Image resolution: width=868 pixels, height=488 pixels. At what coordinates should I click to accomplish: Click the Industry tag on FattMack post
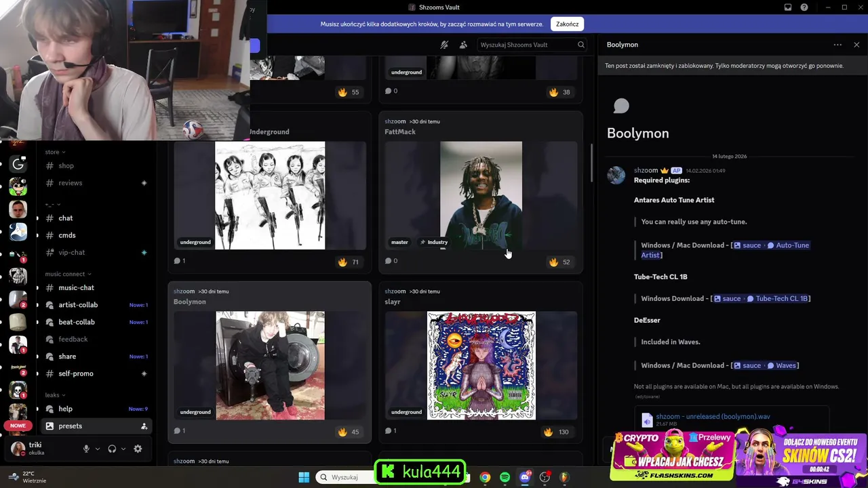[x=434, y=242]
